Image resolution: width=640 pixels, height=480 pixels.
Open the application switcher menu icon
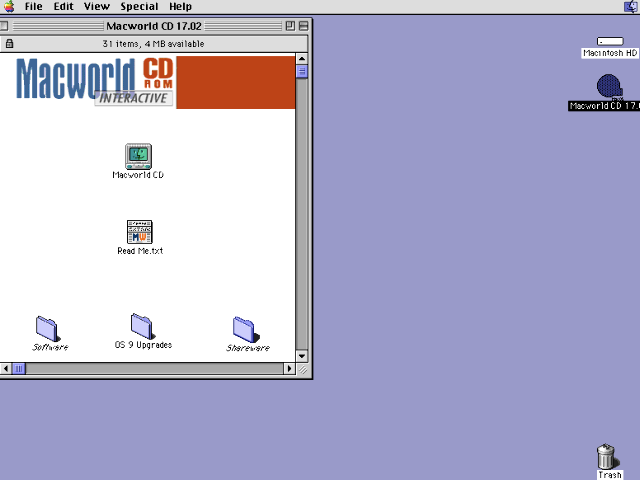tap(631, 7)
